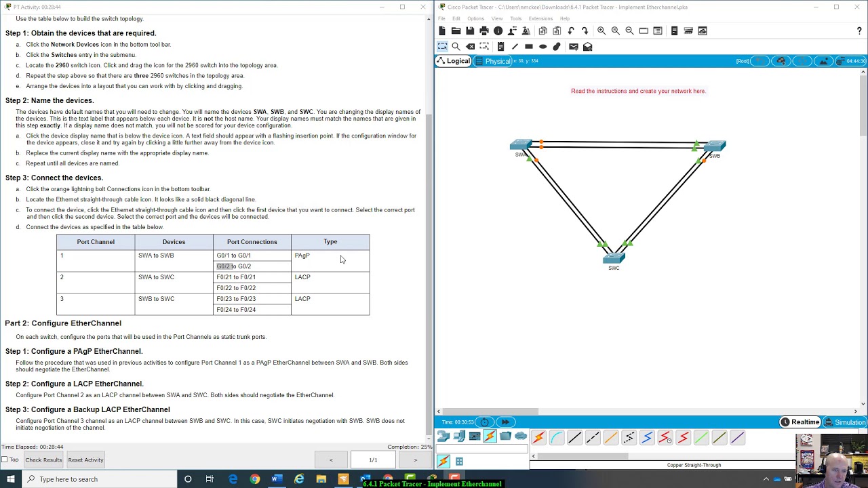Screen dimensions: 868x488
Task: Click the SWB switch in the topology
Action: pyautogui.click(x=715, y=146)
